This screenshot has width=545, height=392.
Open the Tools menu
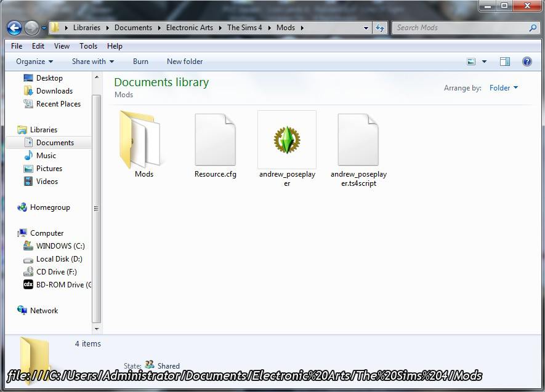[88, 46]
